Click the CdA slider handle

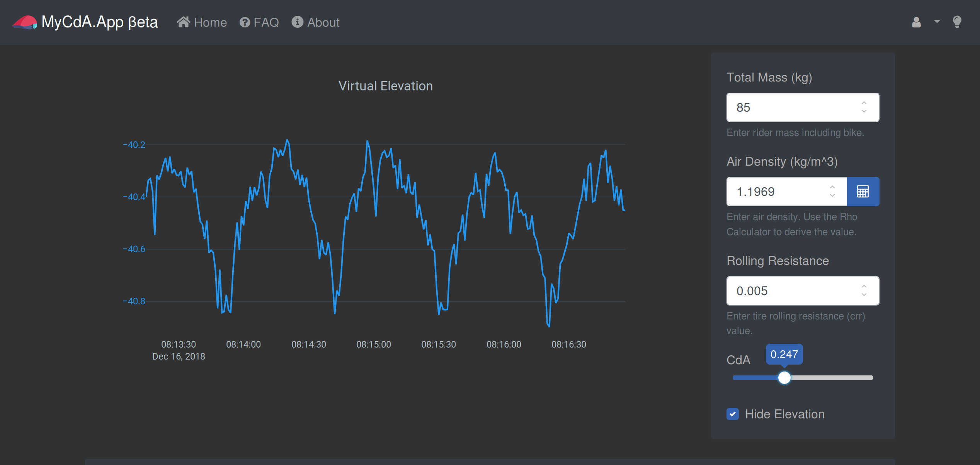(784, 378)
